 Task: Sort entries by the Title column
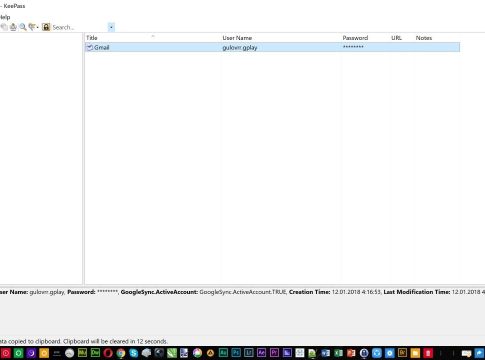tap(92, 38)
